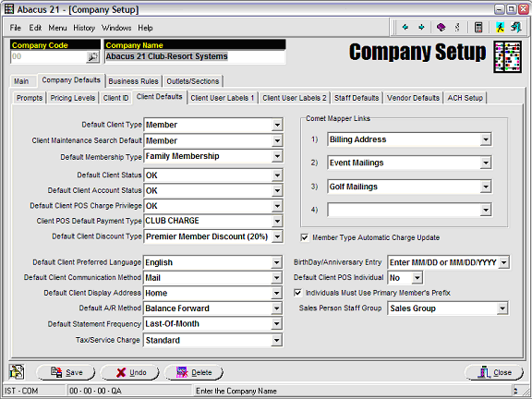Select the Client Defaults sub-tab
Image resolution: width=532 pixels, height=399 pixels.
160,97
